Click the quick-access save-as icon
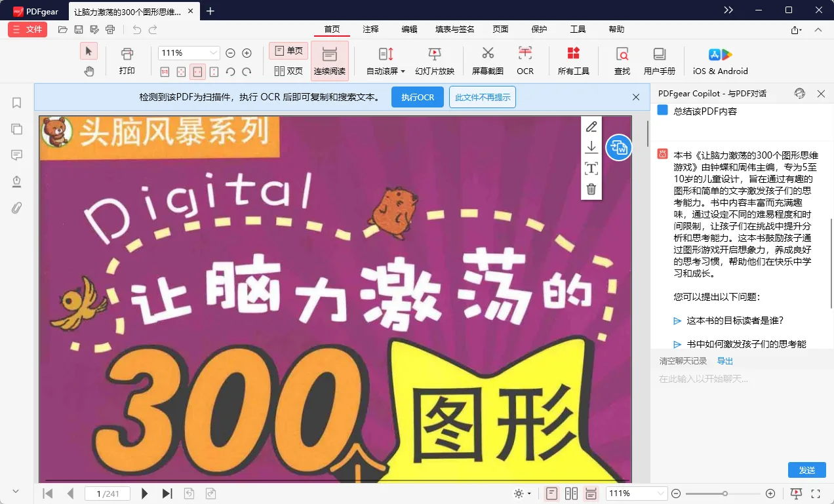This screenshot has width=834, height=504. tap(94, 29)
